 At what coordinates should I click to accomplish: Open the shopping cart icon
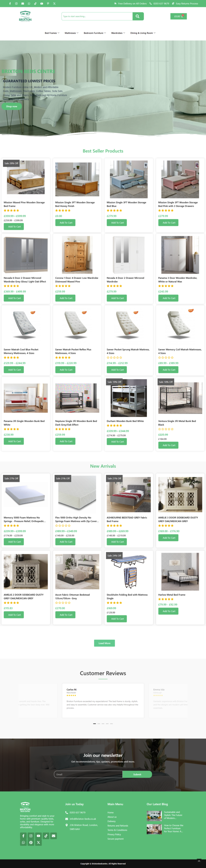click(x=178, y=16)
